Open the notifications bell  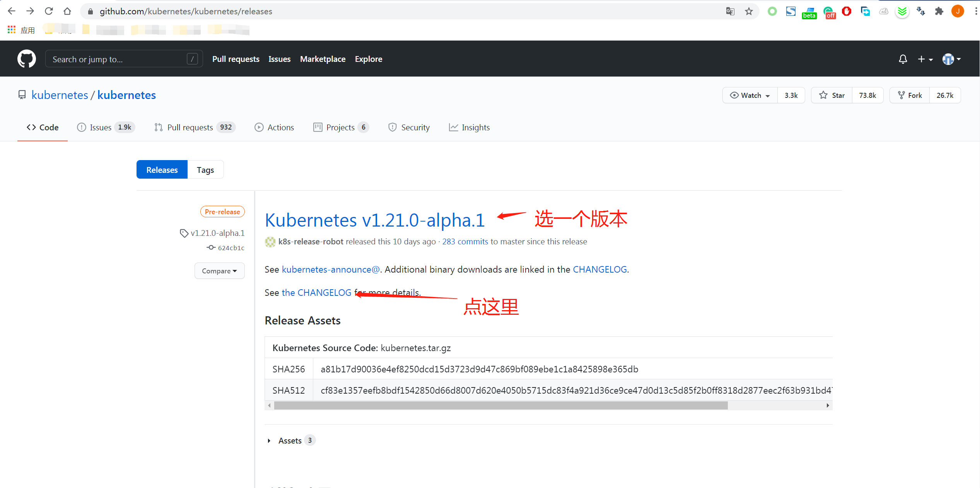point(903,59)
